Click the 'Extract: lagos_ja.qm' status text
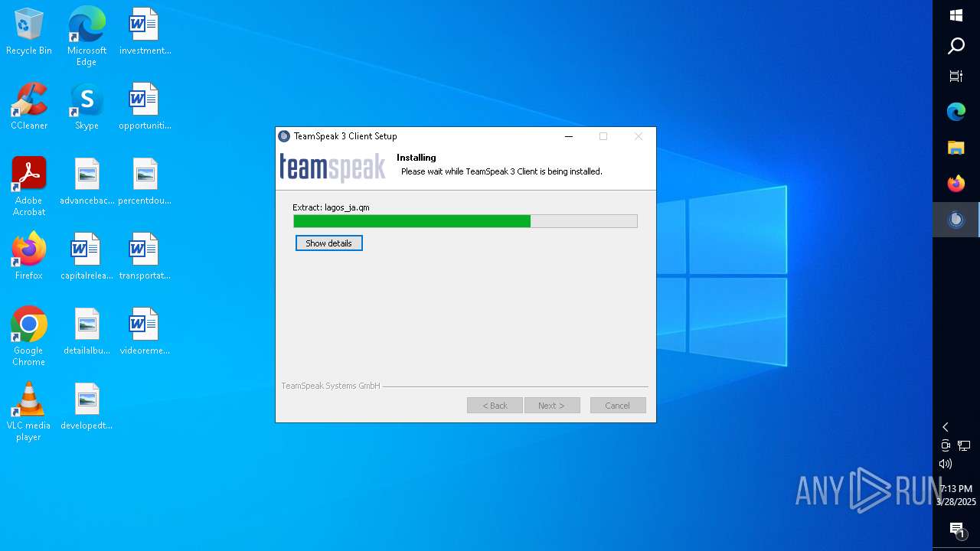The image size is (980, 551). [x=331, y=207]
